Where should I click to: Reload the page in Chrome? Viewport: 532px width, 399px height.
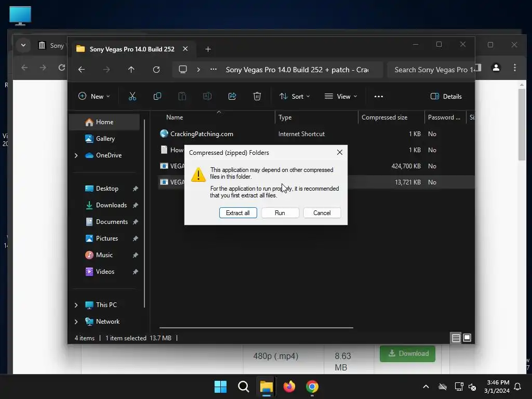pyautogui.click(x=61, y=68)
